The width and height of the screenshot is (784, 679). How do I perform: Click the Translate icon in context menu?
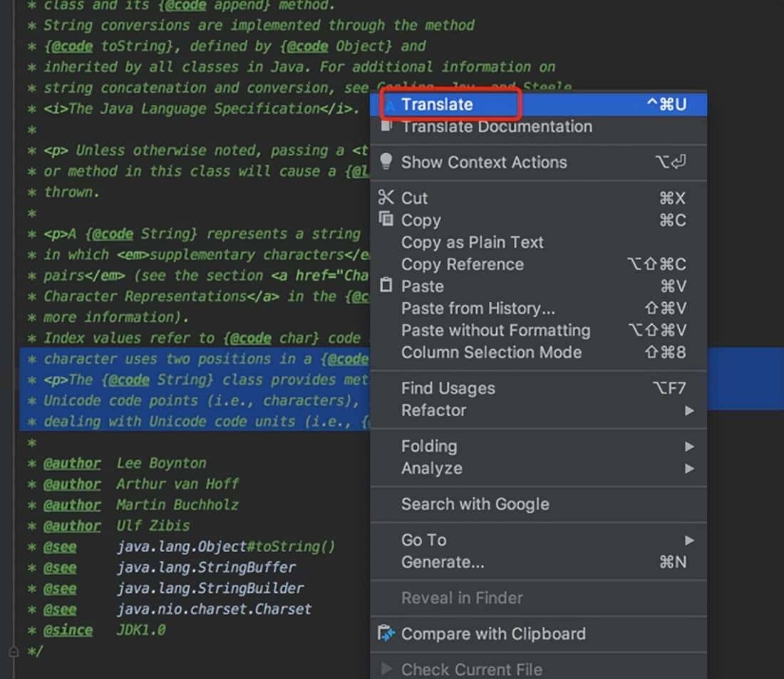click(x=389, y=105)
